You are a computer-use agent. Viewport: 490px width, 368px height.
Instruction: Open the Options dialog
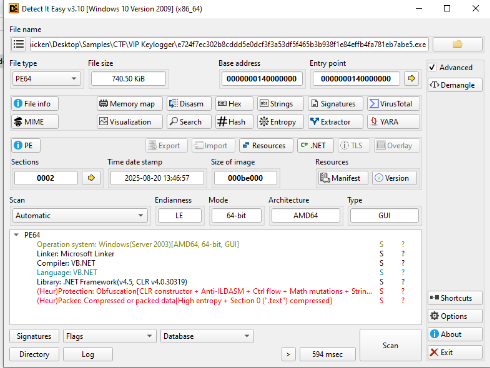[455, 316]
